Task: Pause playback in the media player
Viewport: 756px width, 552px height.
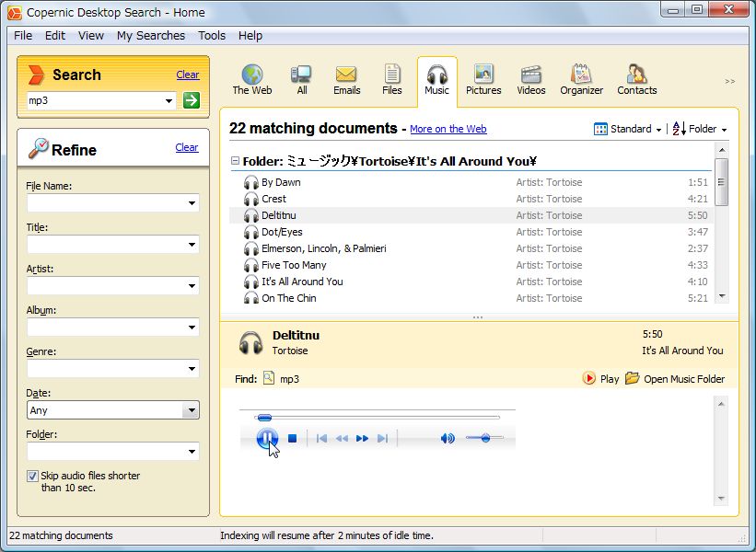Action: click(267, 438)
